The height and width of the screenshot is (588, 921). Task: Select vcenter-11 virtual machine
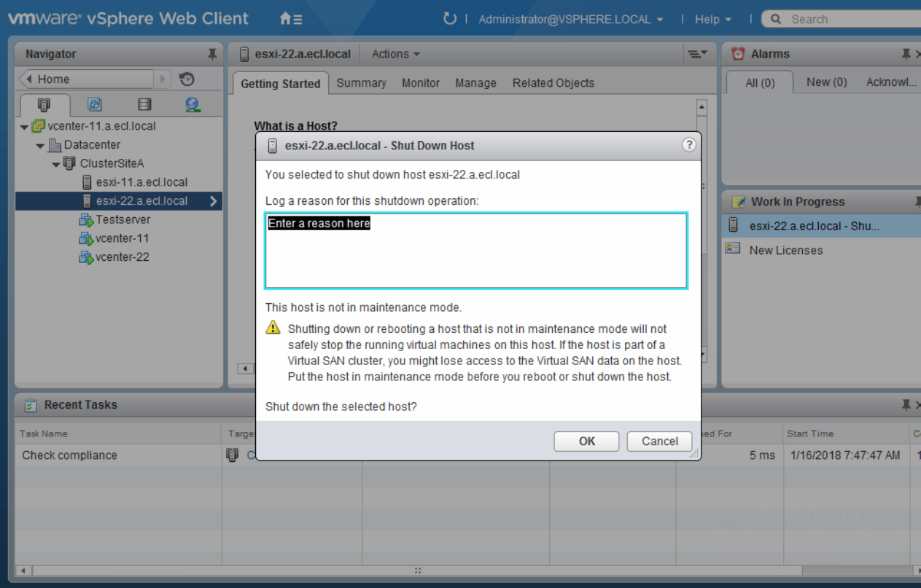(123, 238)
